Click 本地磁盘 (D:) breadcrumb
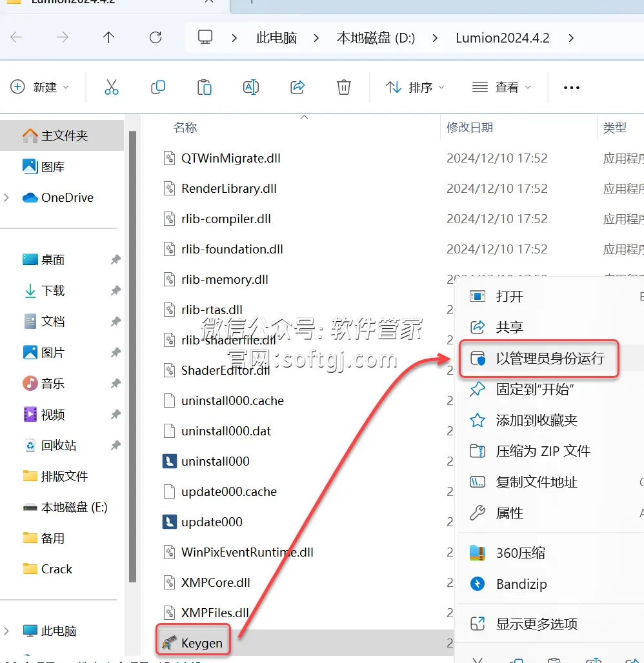 [x=376, y=38]
